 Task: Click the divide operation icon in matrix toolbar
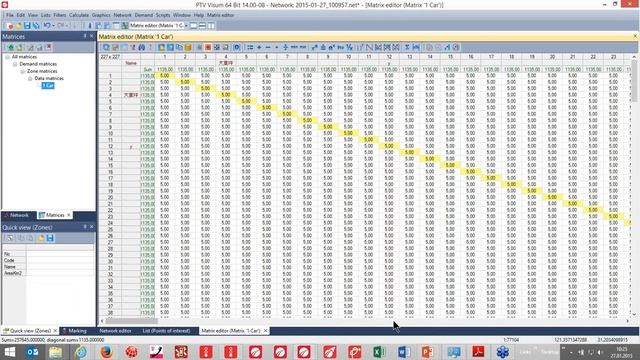pos(285,47)
